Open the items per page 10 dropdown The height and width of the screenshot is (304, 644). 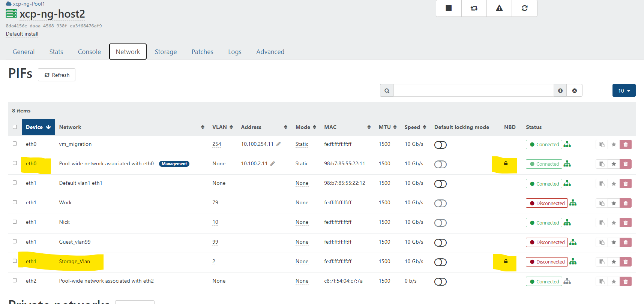pos(624,91)
